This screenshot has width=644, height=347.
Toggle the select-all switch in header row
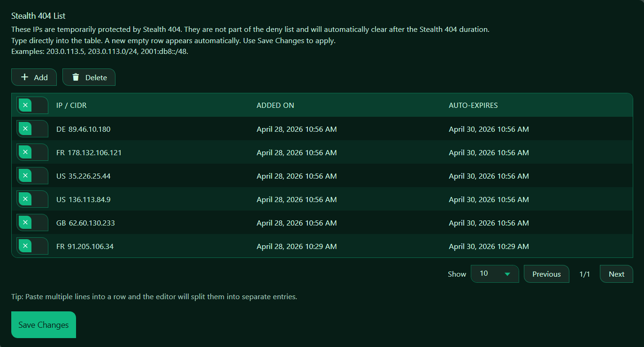click(x=32, y=105)
